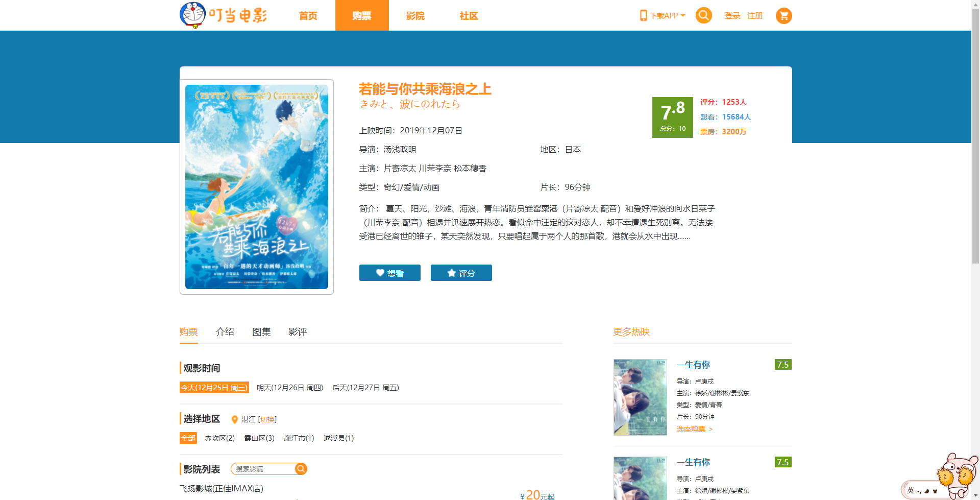Open 飞扬影城(正佳IMAX店) cinema entry
The image size is (980, 500).
pos(222,488)
